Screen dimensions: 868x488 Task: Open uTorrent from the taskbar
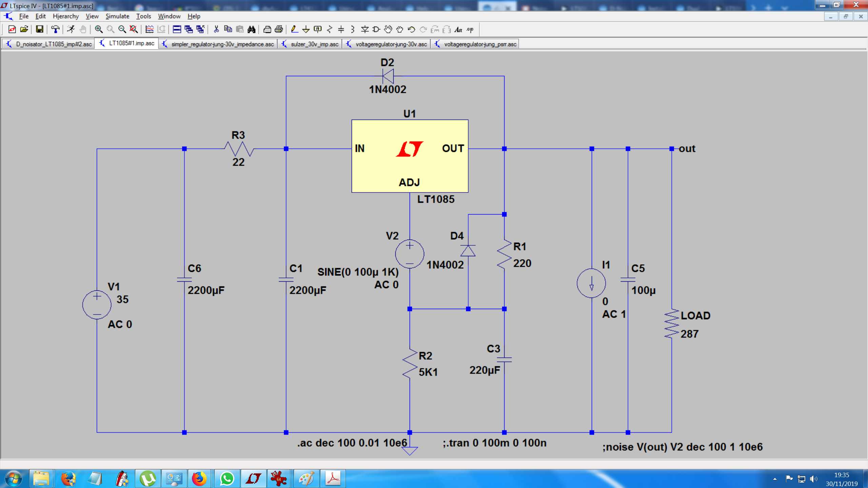pos(148,479)
